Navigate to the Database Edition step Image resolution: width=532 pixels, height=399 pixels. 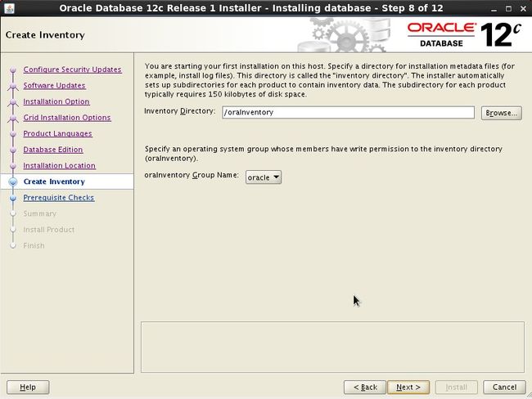pyautogui.click(x=53, y=150)
